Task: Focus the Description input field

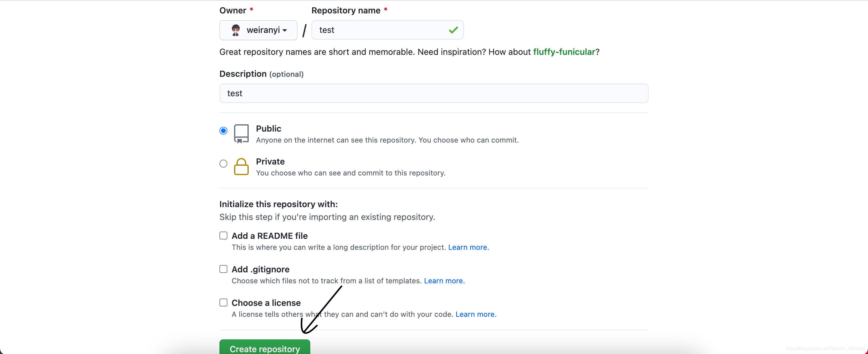Action: pyautogui.click(x=434, y=93)
